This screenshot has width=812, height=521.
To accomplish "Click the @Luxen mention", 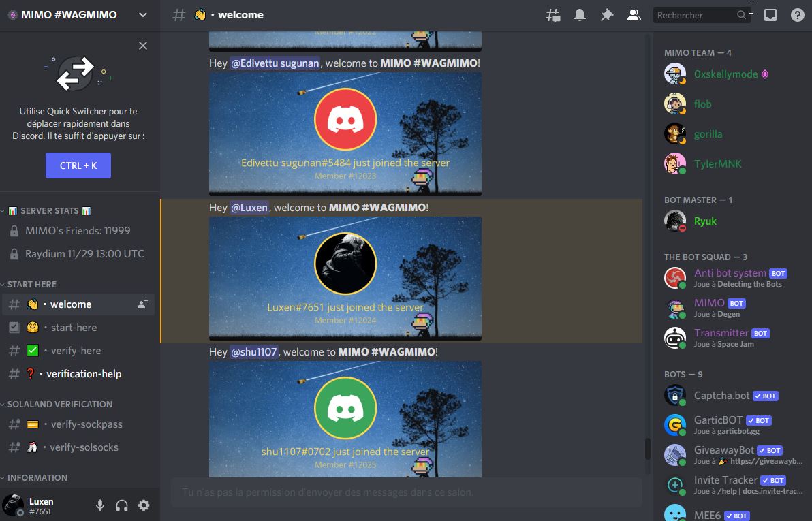I will coord(249,208).
